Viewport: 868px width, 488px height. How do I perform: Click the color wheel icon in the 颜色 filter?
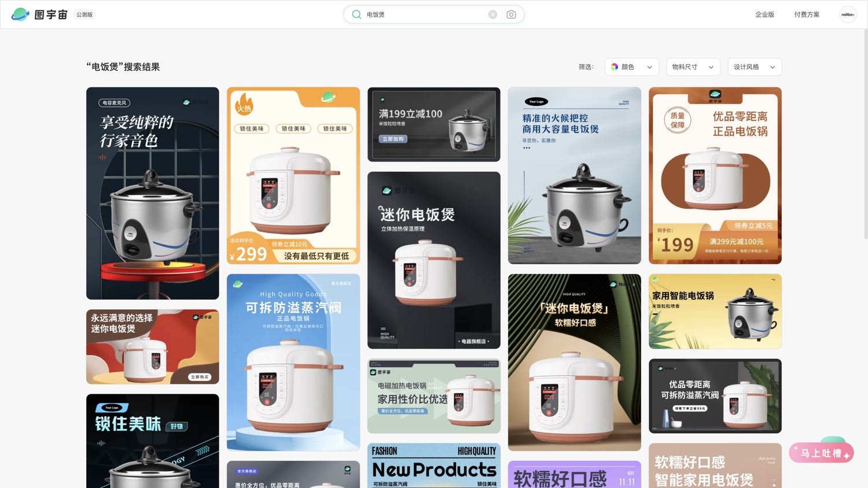[x=615, y=67]
